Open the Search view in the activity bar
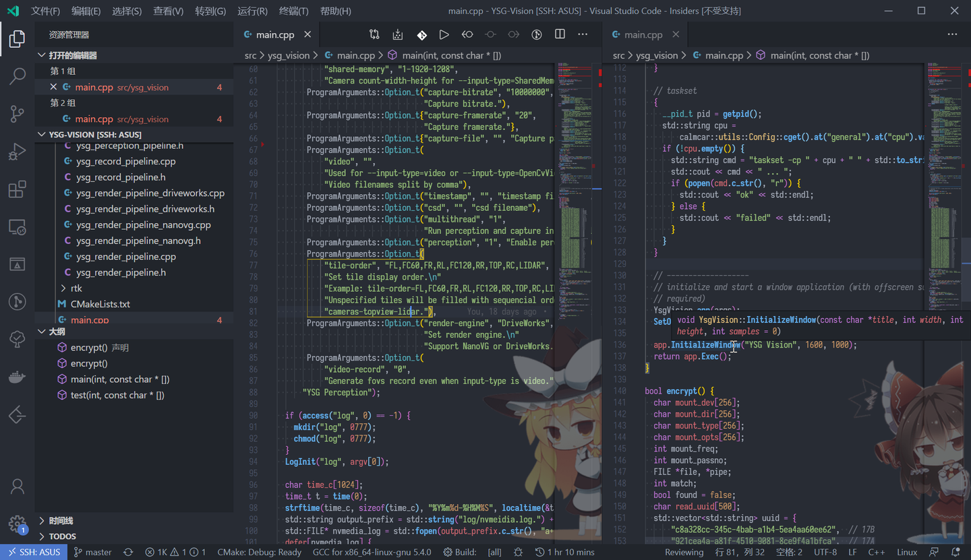 (x=17, y=76)
